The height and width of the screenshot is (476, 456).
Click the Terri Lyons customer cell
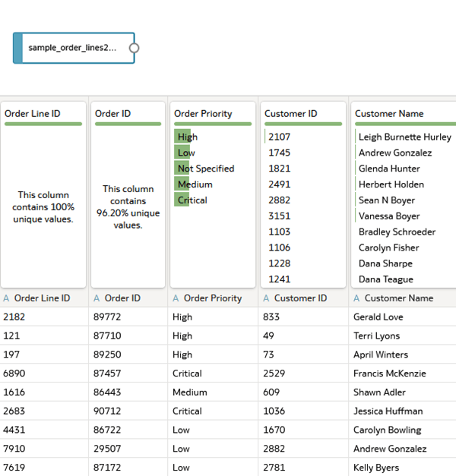coord(402,336)
